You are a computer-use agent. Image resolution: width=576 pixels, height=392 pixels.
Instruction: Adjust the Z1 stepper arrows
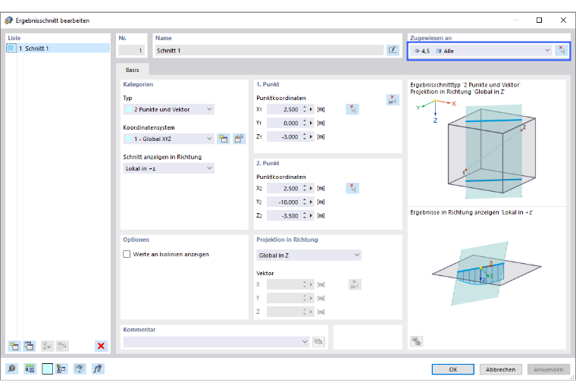point(305,136)
